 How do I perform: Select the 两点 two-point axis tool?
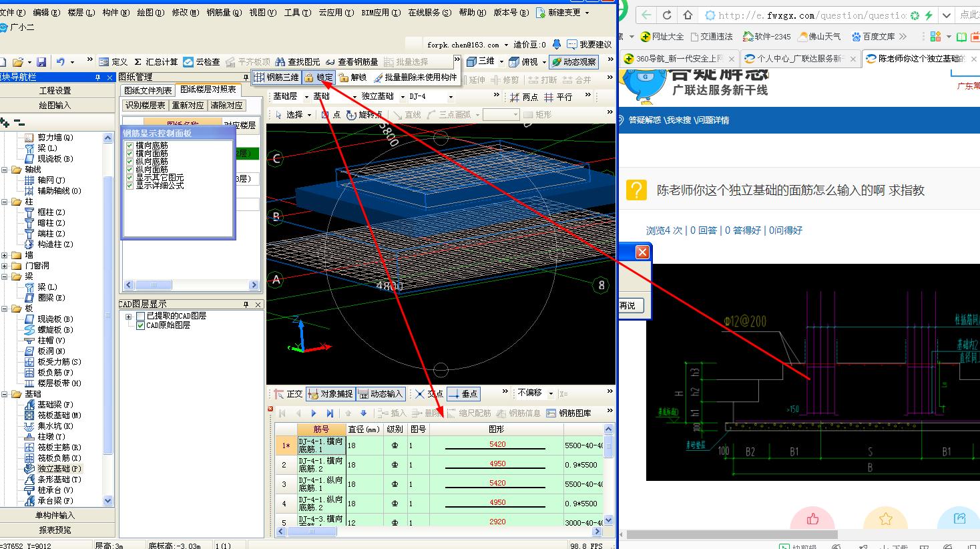(x=524, y=97)
